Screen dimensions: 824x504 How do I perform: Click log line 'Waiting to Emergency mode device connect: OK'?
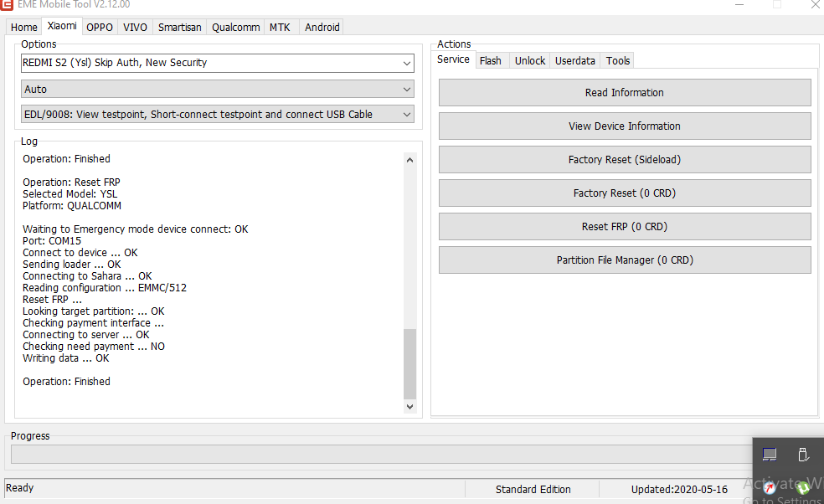click(135, 229)
